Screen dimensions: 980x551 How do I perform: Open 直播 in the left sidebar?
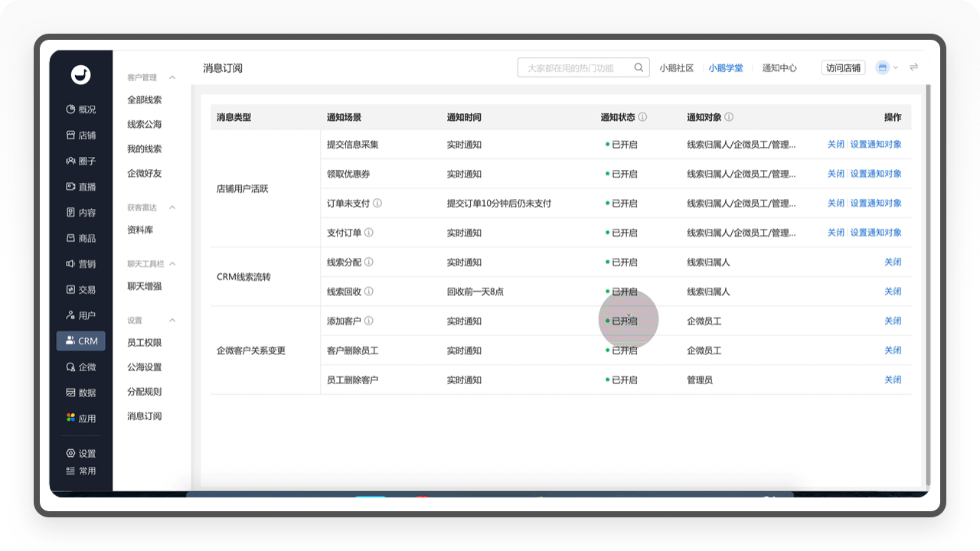81,187
